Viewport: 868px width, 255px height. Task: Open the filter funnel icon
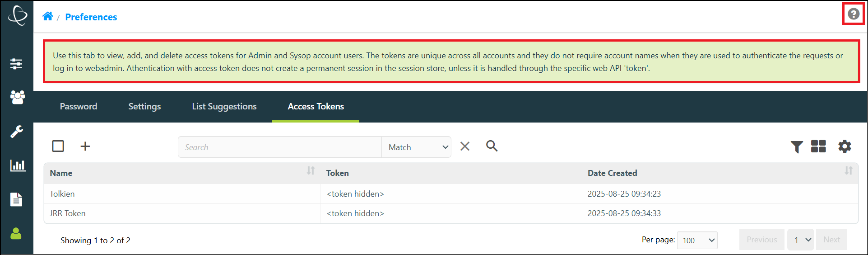click(797, 146)
